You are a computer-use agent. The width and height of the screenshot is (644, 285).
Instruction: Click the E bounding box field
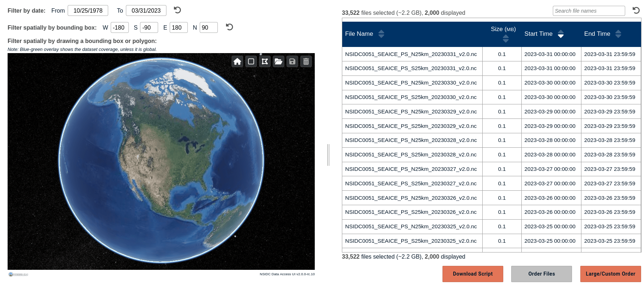click(x=179, y=27)
